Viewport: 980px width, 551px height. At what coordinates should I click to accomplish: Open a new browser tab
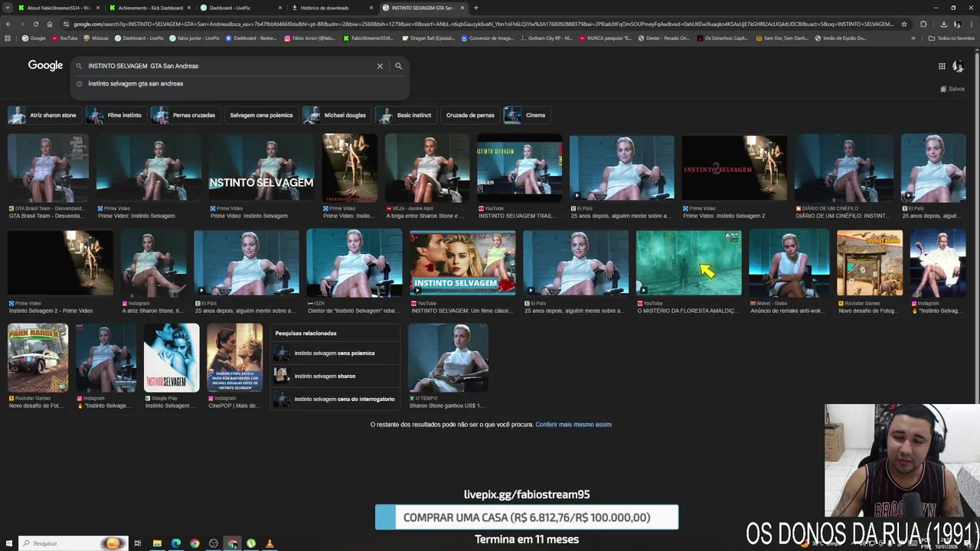[476, 8]
